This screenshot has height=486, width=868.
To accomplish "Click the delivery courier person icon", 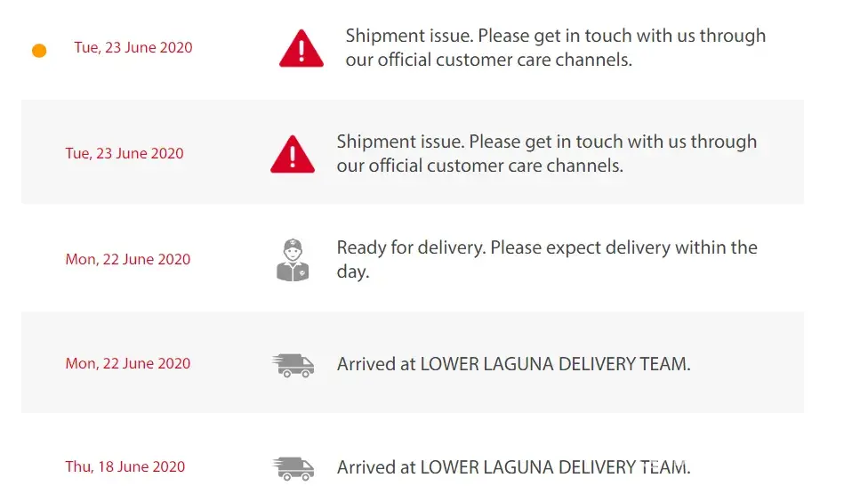I will click(293, 260).
